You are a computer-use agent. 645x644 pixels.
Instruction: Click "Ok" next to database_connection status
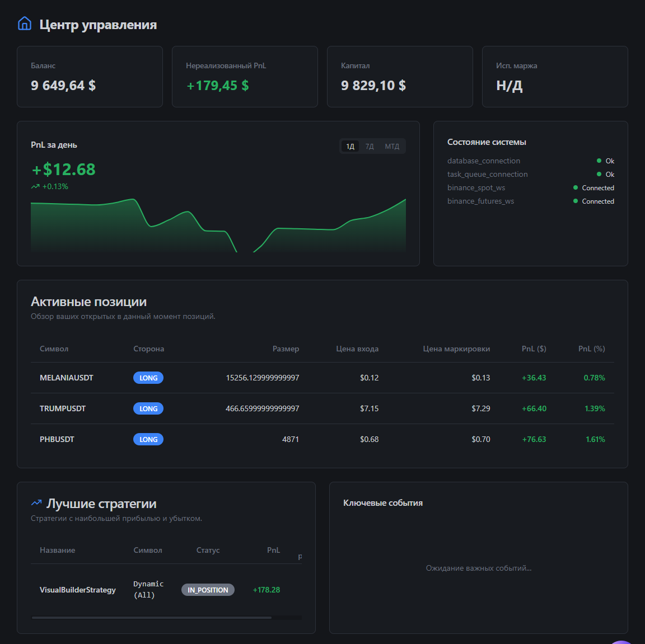(610, 161)
